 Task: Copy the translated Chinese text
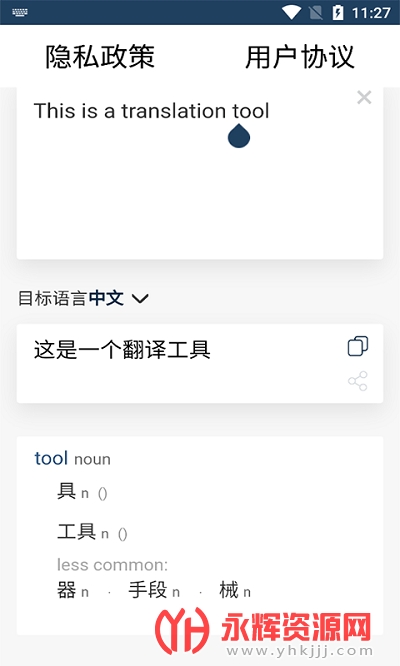coord(358,346)
